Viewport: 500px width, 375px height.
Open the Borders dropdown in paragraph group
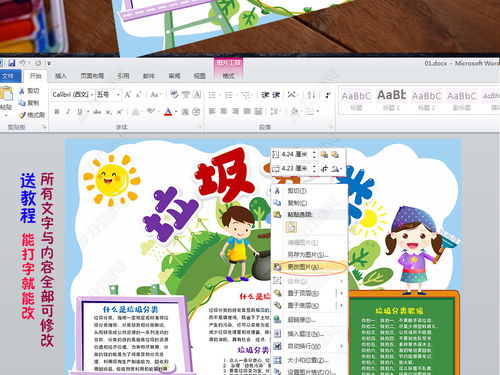318,111
